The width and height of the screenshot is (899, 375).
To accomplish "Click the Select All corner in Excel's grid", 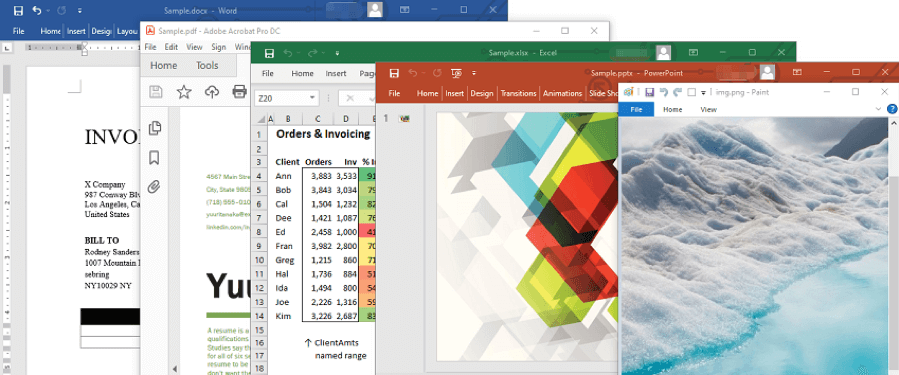I will pos(259,119).
